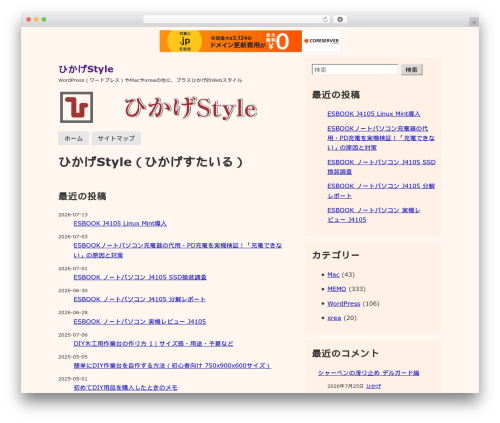Click the large ひかげStyle header image
Image resolution: width=500 pixels, height=423 pixels.
pos(191,108)
